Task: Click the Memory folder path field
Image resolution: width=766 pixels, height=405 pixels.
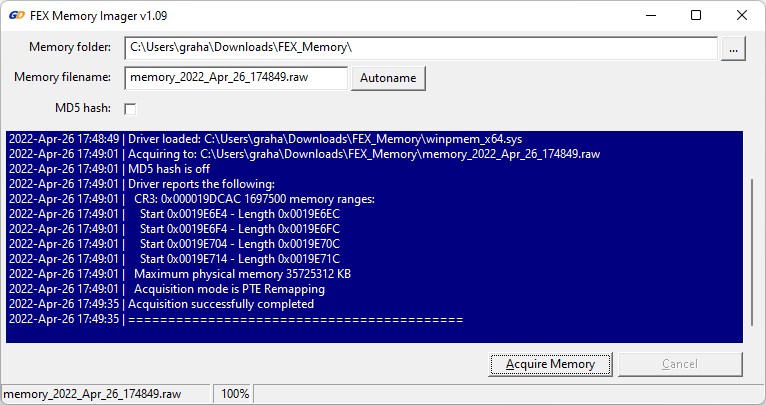Action: pos(420,48)
